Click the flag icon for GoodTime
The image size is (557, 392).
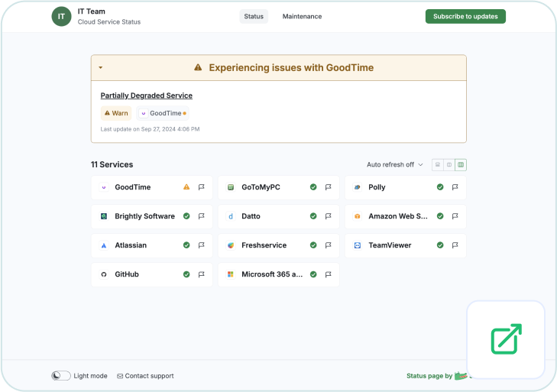coord(202,187)
